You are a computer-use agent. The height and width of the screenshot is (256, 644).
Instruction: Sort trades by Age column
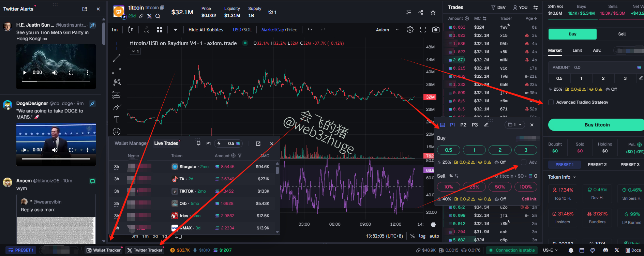pos(531,18)
